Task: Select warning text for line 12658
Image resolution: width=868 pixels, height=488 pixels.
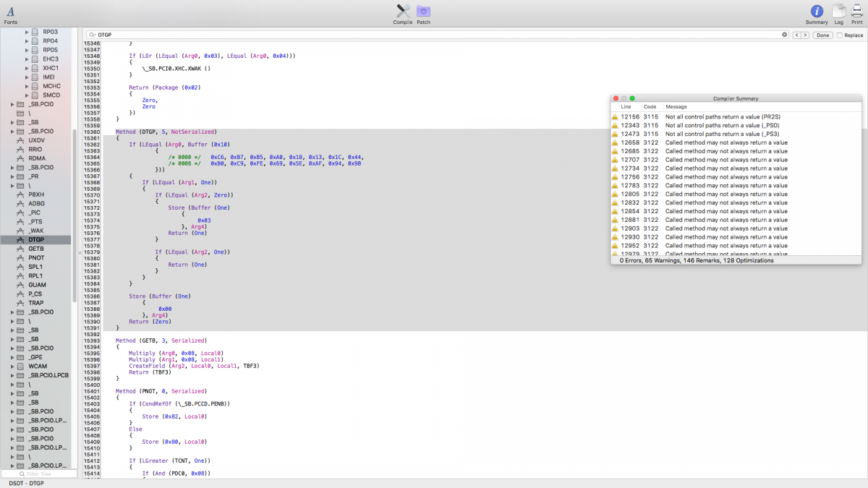Action: (726, 142)
